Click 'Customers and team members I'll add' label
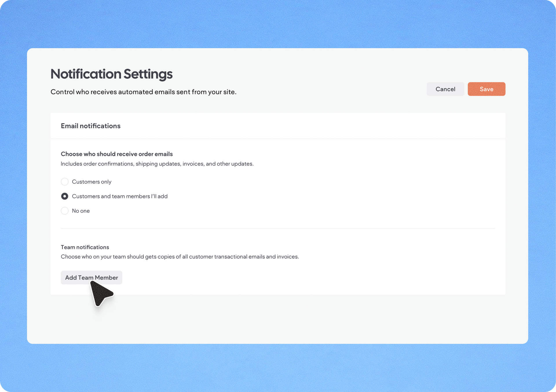Viewport: 556px width, 392px height. (x=120, y=196)
